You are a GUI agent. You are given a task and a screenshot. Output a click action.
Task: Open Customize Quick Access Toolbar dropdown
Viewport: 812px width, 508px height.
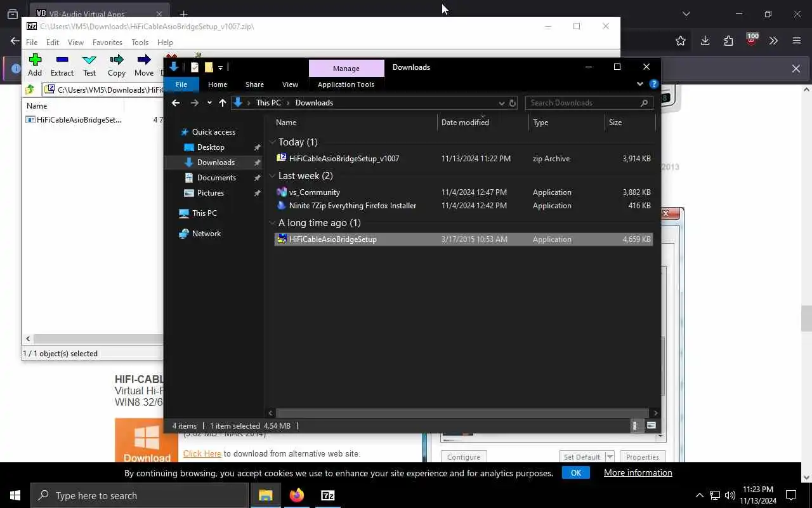tap(220, 67)
